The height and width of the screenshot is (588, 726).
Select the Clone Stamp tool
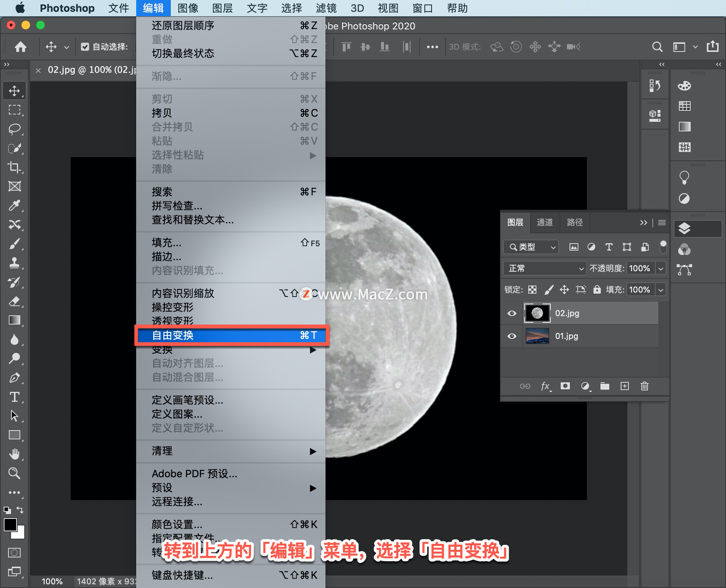pos(14,263)
